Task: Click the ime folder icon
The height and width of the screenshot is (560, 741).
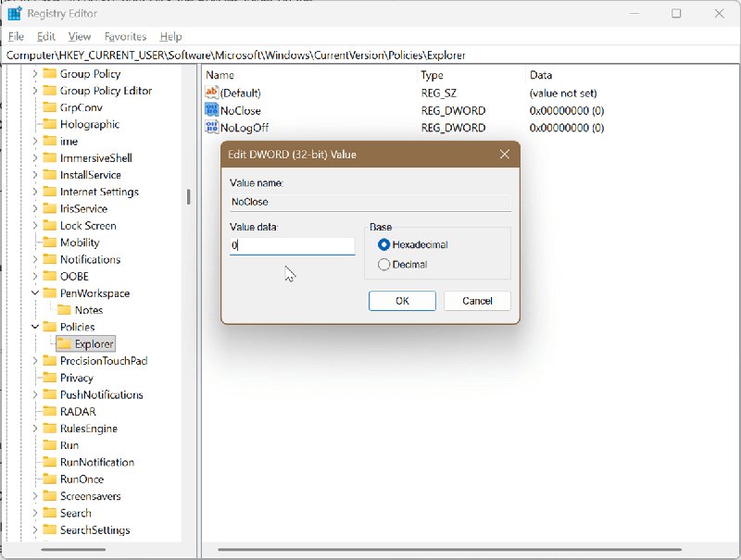Action: 50,142
